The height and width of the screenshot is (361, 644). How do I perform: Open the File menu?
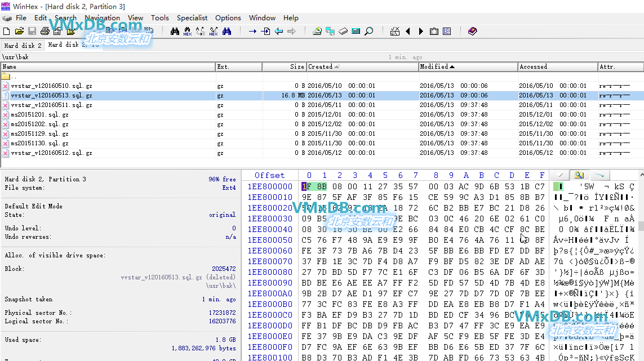point(21,17)
